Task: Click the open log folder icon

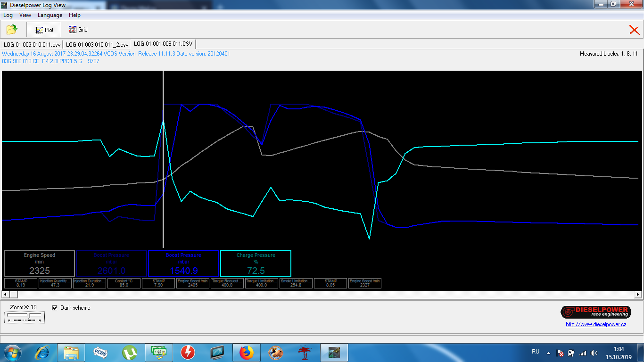Action: [12, 30]
